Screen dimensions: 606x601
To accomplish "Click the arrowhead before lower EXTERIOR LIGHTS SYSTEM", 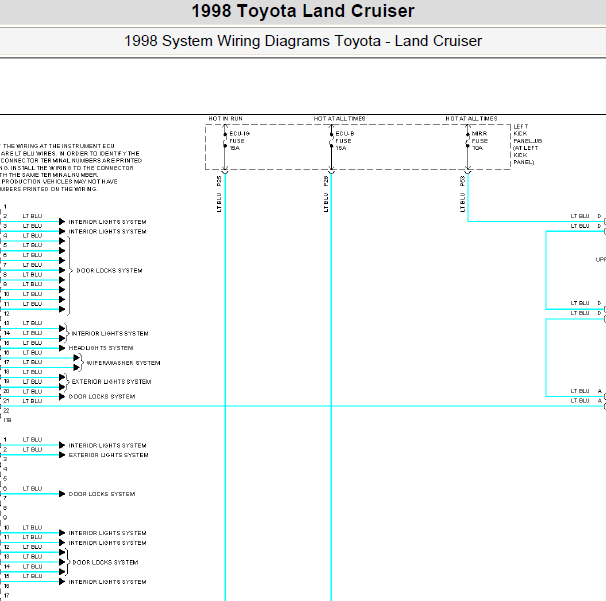I will coord(62,455).
